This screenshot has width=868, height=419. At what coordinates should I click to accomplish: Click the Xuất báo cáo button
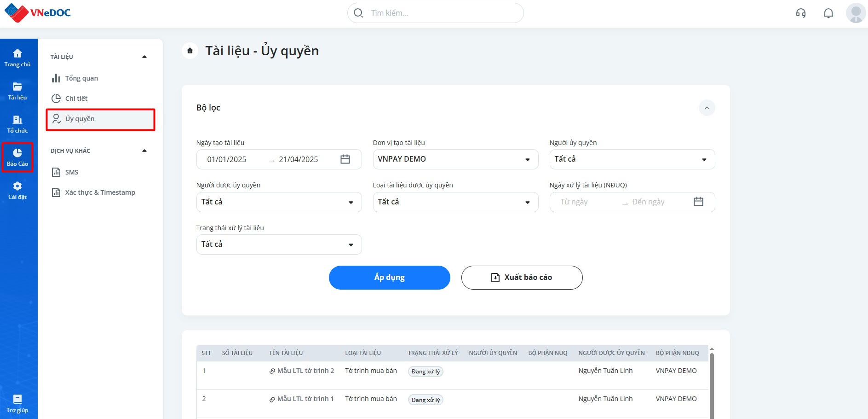pos(522,278)
